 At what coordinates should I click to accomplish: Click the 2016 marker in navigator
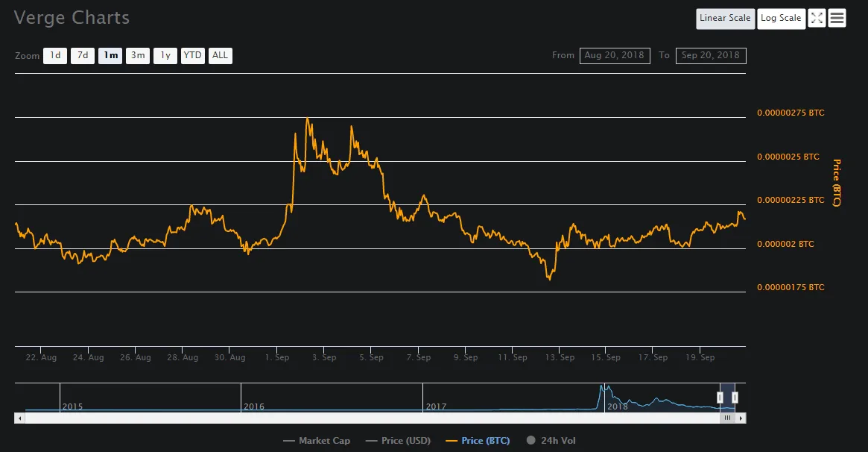coord(254,407)
